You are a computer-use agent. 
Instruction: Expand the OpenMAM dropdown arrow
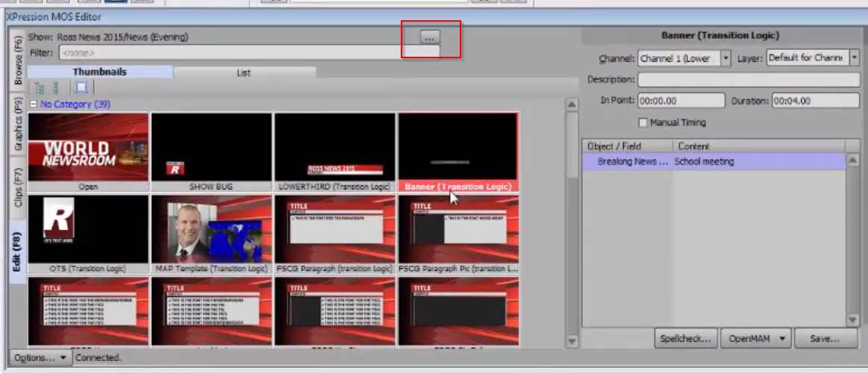click(x=784, y=338)
